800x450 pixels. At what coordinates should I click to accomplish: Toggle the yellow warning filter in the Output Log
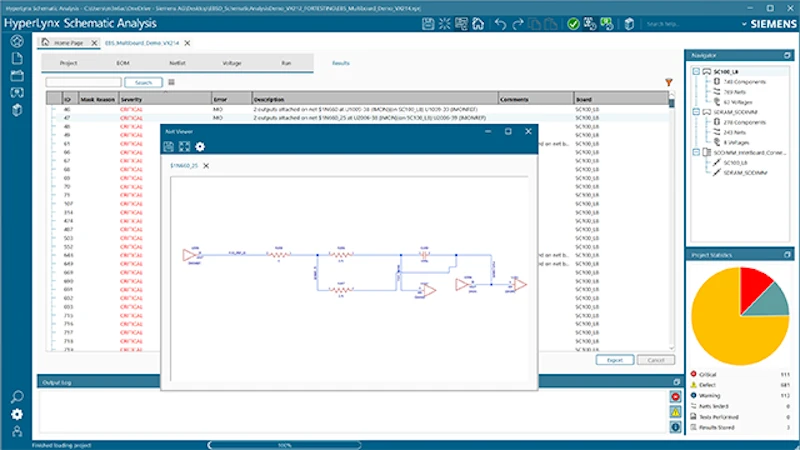pos(676,412)
